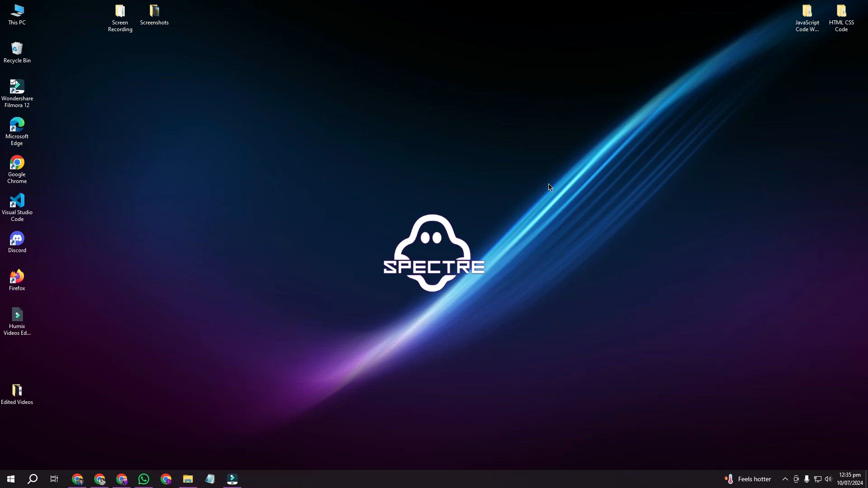Select the Visual Studio Code shortcut
868x488 pixels.
click(x=17, y=207)
